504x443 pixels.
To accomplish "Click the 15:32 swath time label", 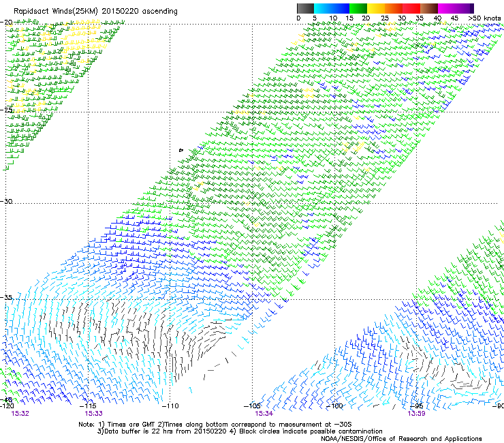I will 20,414.
